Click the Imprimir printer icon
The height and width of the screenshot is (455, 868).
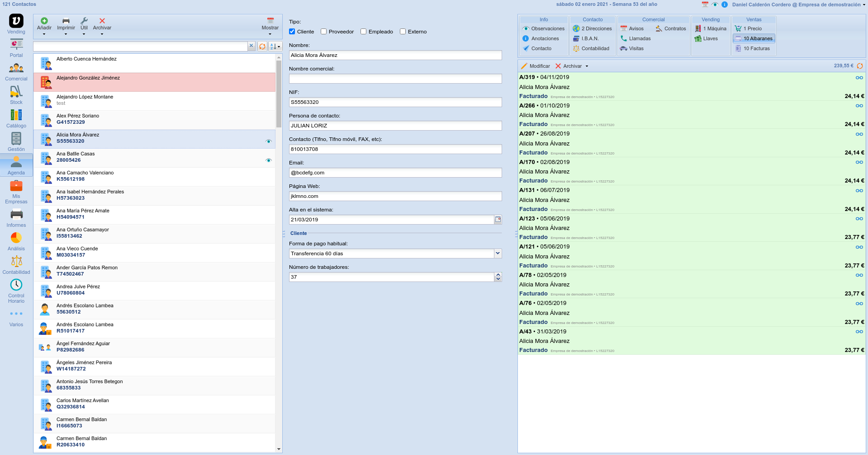(x=66, y=21)
